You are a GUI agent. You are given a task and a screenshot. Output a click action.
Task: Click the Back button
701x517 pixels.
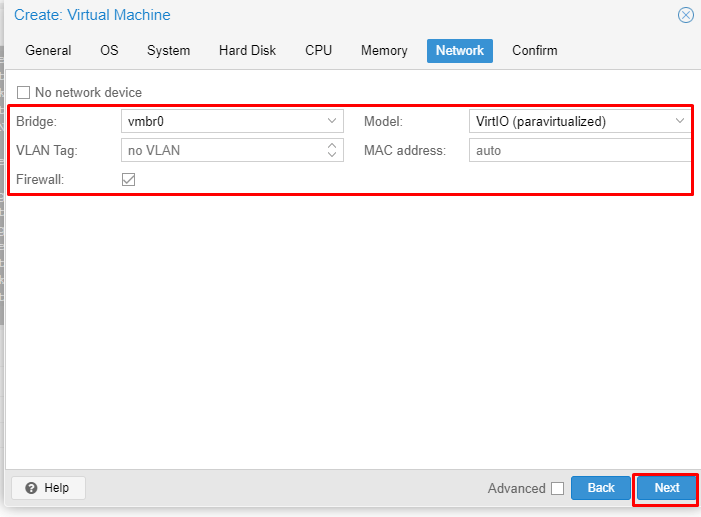(x=601, y=488)
